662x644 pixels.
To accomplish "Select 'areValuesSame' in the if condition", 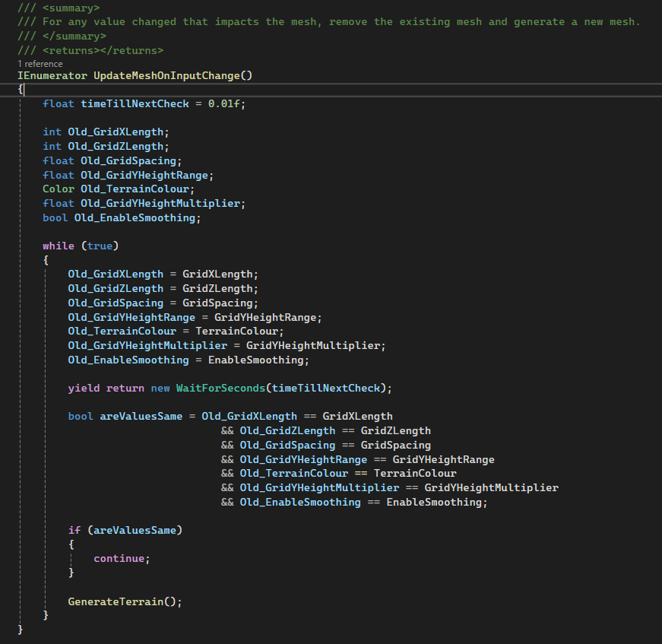I will click(x=135, y=531).
